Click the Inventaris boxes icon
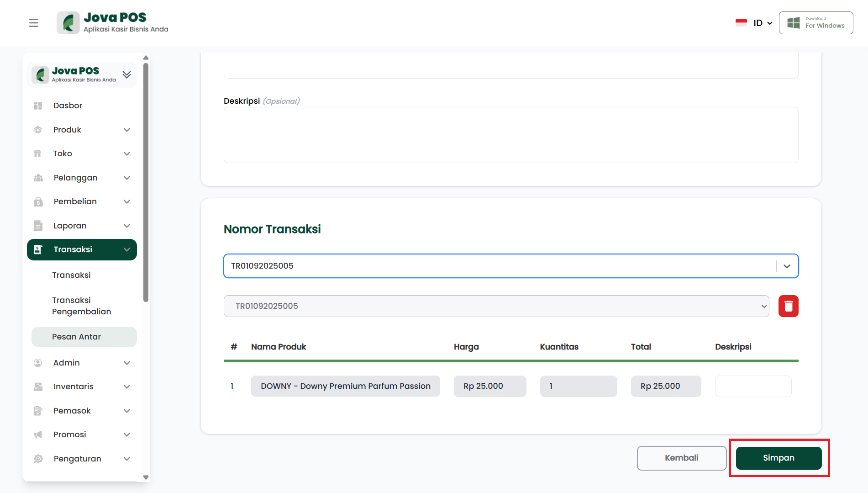 click(x=38, y=387)
